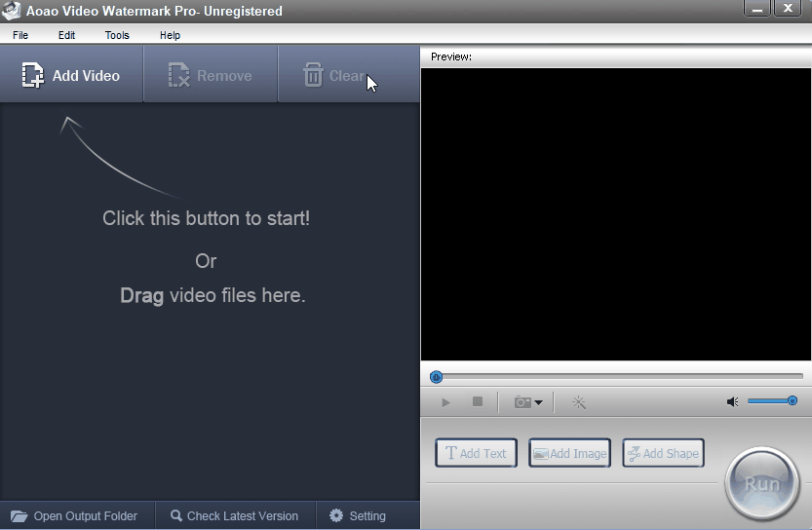Viewport: 812px width, 530px height.
Task: Open the Tools menu
Action: coord(117,35)
